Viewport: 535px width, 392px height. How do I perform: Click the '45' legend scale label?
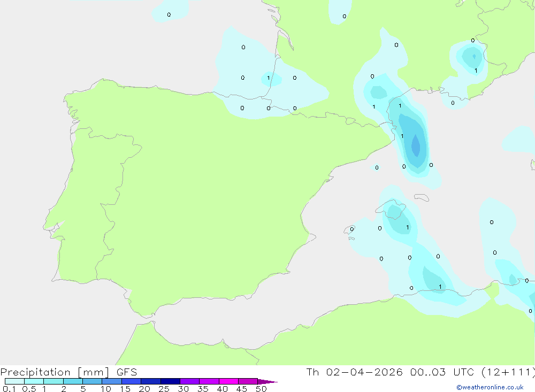click(242, 389)
